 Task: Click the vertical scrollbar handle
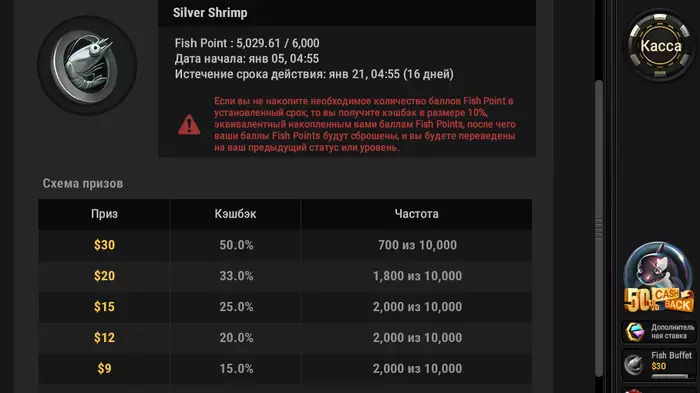599,228
